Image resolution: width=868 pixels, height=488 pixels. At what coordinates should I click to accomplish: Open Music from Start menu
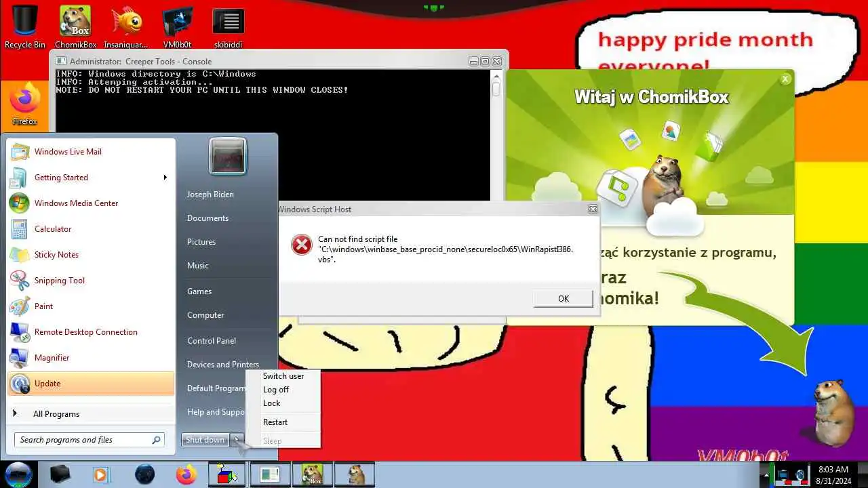click(198, 266)
